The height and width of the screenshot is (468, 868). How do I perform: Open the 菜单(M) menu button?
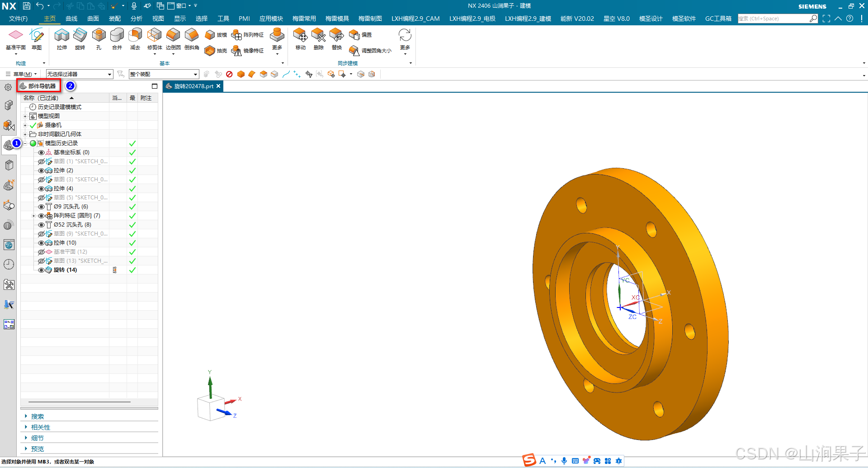[21, 74]
